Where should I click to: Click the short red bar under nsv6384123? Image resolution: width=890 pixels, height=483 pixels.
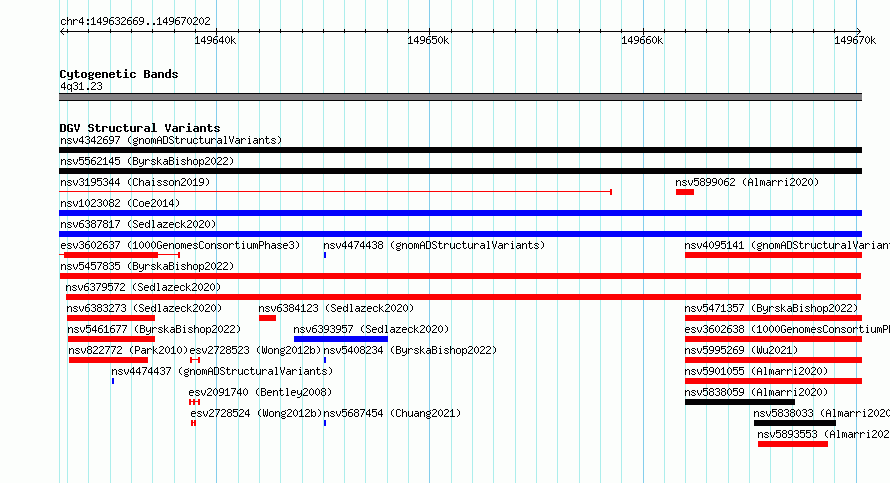click(267, 318)
